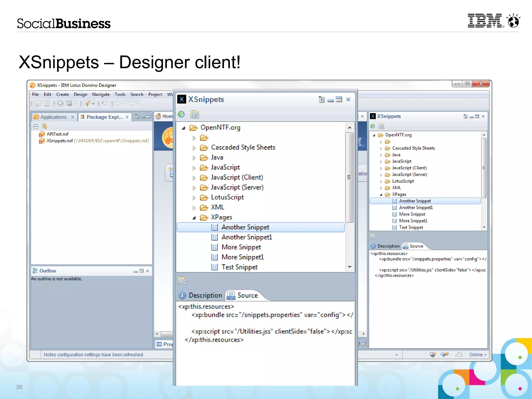Maximize the Outline panel

tap(142, 271)
